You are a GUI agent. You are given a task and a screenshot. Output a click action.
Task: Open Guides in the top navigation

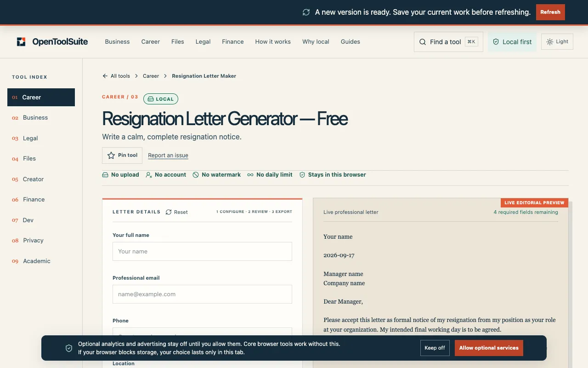351,41
